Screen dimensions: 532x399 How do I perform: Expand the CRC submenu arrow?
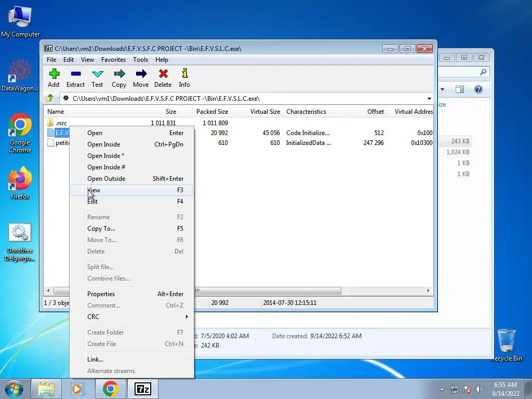[187, 316]
